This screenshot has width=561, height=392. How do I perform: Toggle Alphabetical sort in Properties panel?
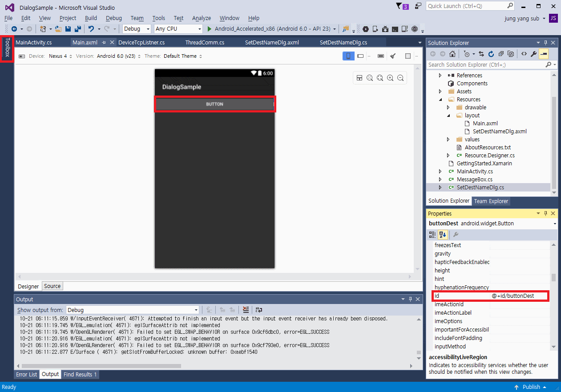click(x=443, y=235)
